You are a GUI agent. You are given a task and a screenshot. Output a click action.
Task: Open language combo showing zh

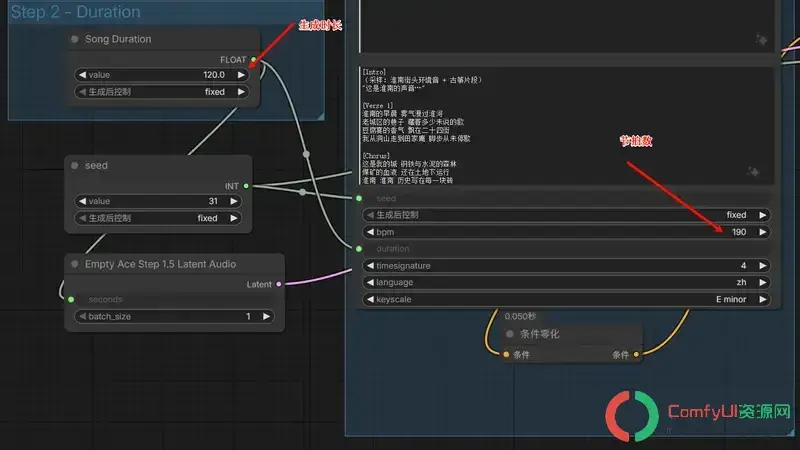[x=566, y=283]
